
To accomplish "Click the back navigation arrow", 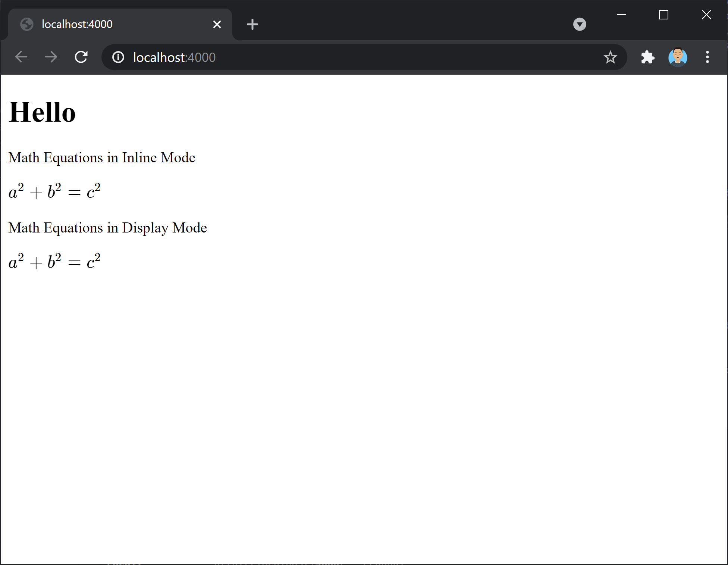I will (x=21, y=57).
